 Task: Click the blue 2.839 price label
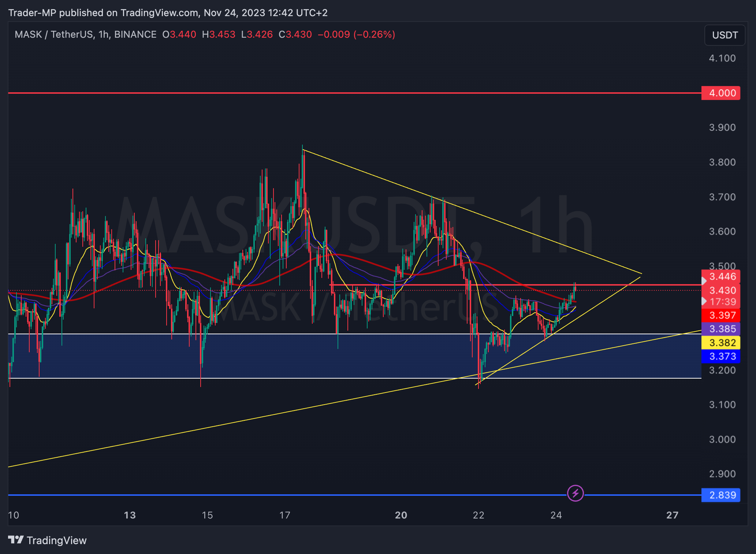pyautogui.click(x=720, y=495)
